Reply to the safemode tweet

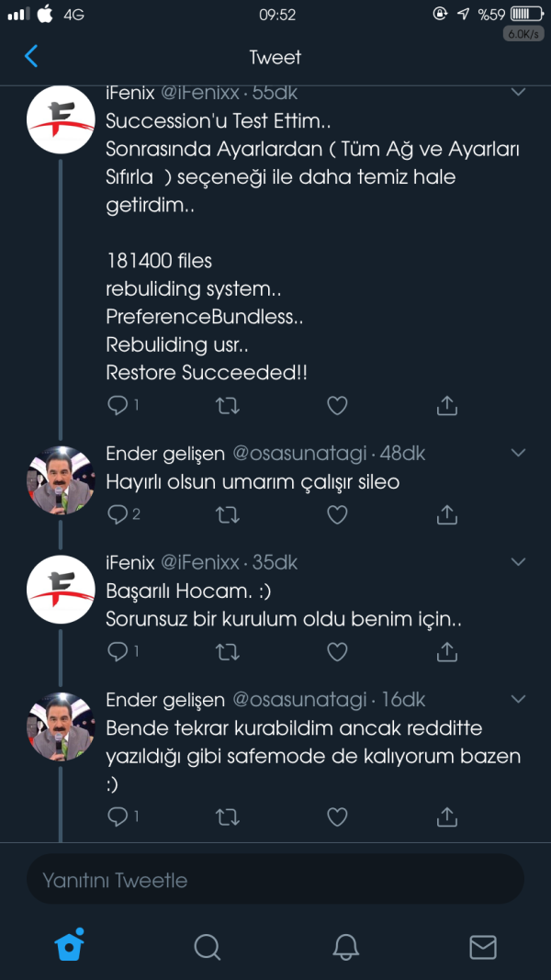pyautogui.click(x=118, y=816)
